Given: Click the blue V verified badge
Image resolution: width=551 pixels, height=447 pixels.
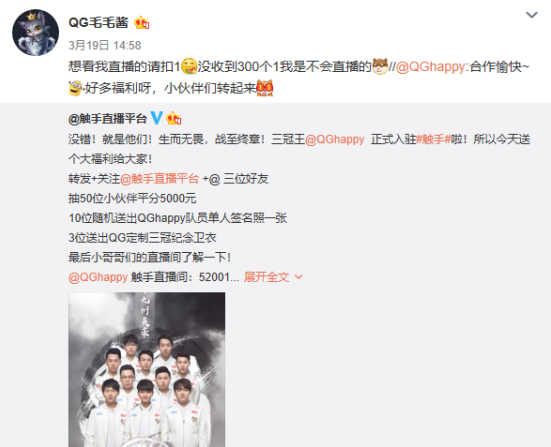Looking at the screenshot, I should tap(157, 118).
